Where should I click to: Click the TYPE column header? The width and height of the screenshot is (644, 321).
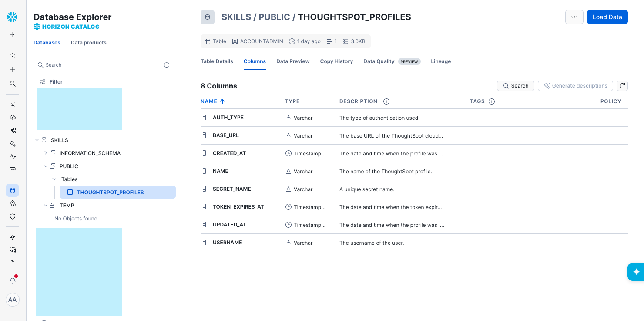tap(292, 101)
